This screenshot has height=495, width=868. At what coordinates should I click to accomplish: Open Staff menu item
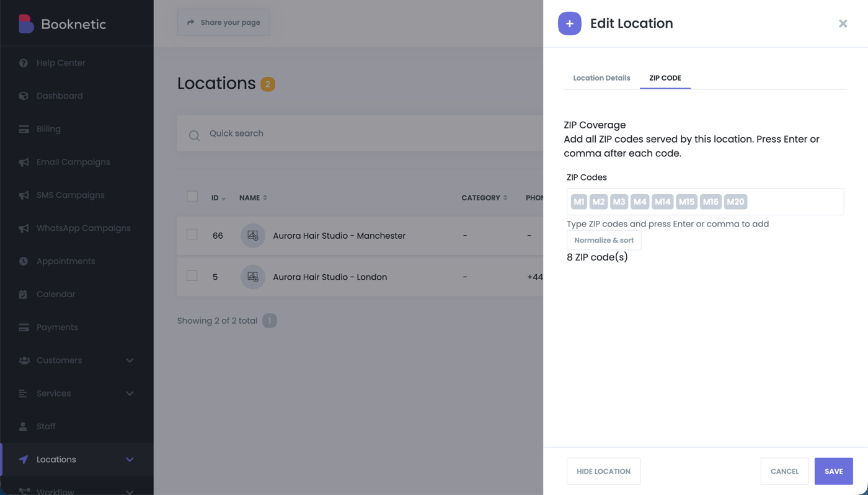click(77, 427)
